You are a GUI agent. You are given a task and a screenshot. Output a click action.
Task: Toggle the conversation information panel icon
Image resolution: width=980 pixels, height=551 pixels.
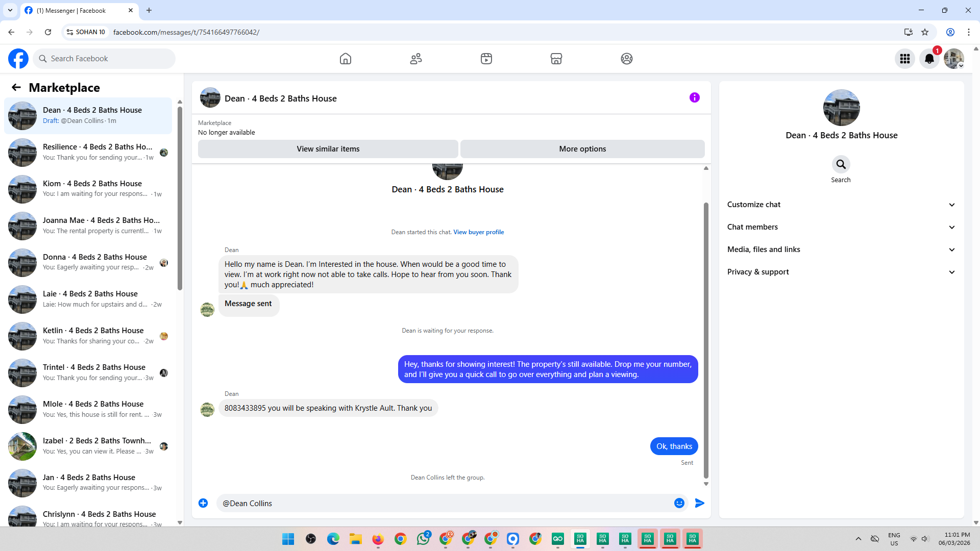coord(694,97)
